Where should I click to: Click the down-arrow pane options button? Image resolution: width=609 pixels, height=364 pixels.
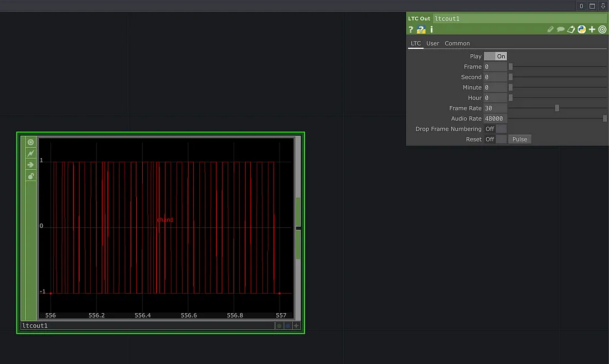603,6
